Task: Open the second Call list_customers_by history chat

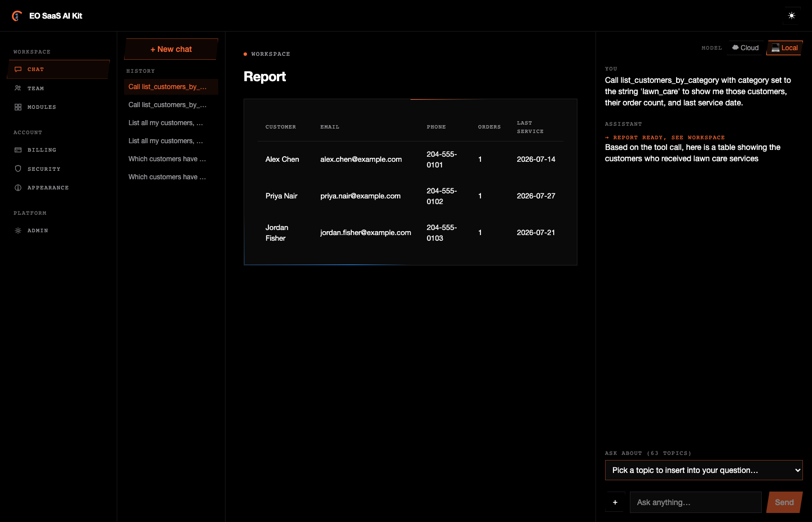Action: coord(171,105)
